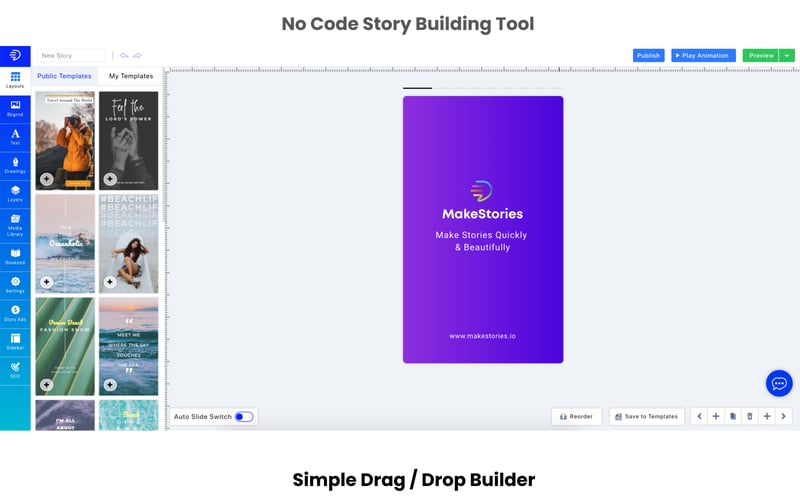Click the MakeStories title on slide
Image resolution: width=800 pixels, height=500 pixels.
click(x=483, y=214)
